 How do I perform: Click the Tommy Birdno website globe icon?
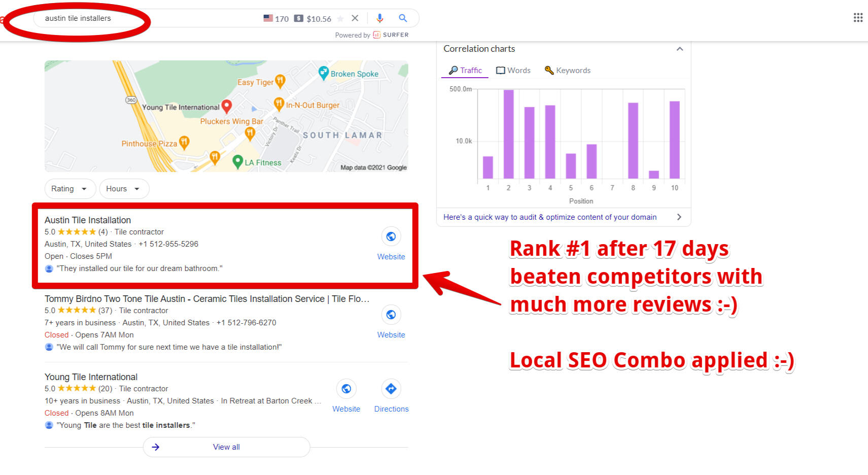pyautogui.click(x=391, y=315)
